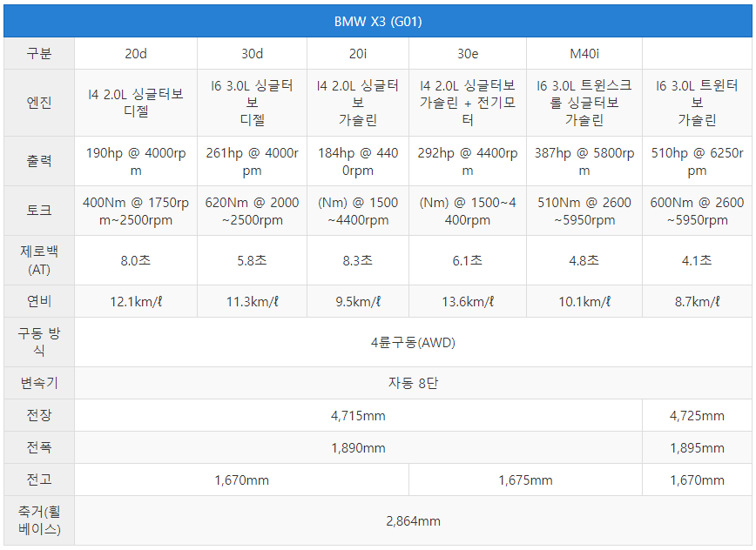756x550 pixels.
Task: Click the 620Nm @ 2000~2500rpm torque cell
Action: (x=252, y=211)
